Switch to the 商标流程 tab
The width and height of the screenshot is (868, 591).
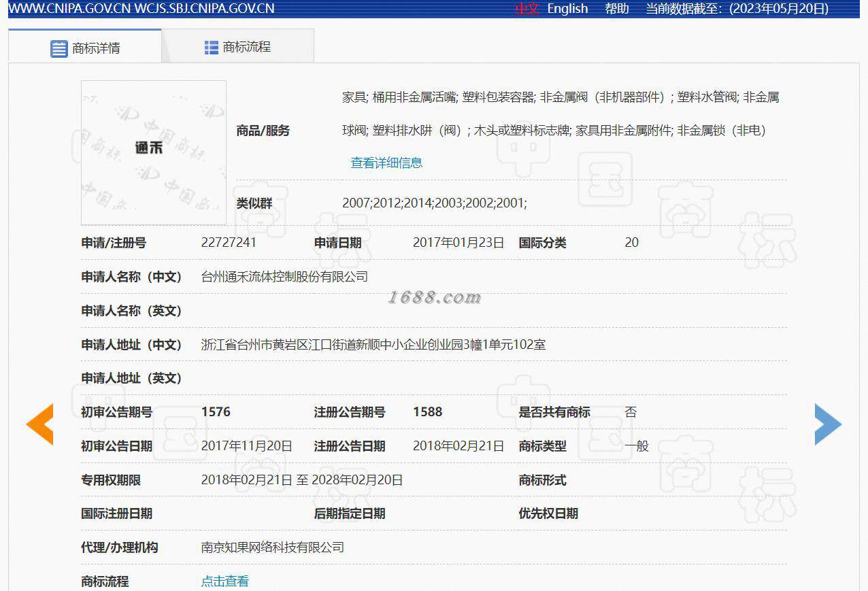(238, 46)
